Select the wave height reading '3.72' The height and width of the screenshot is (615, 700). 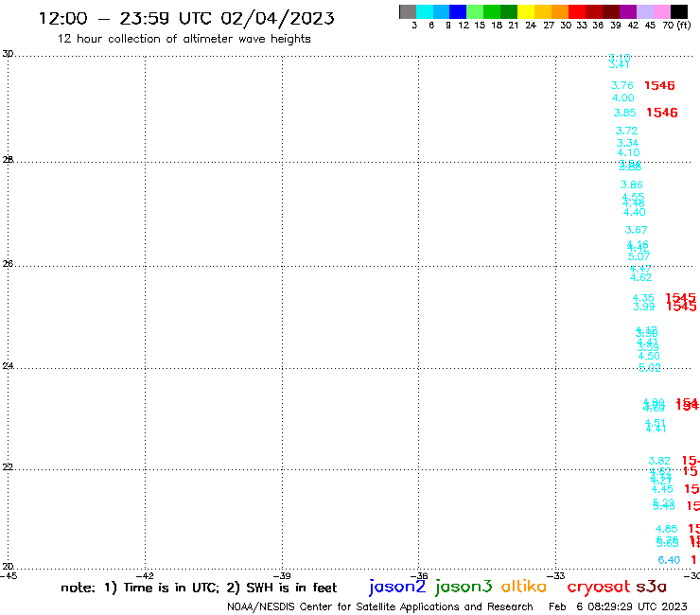click(x=627, y=131)
